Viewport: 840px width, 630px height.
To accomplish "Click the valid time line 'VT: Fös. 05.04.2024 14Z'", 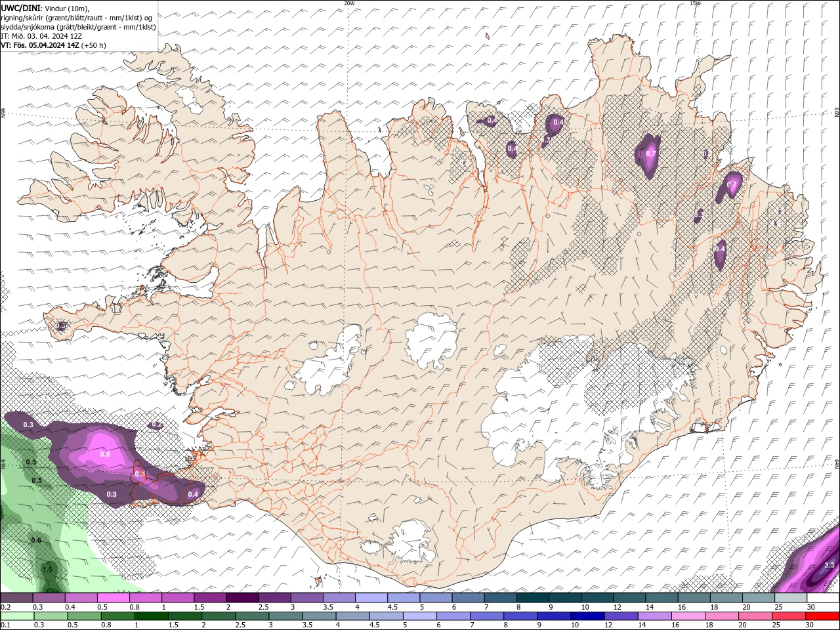I will pos(41,45).
